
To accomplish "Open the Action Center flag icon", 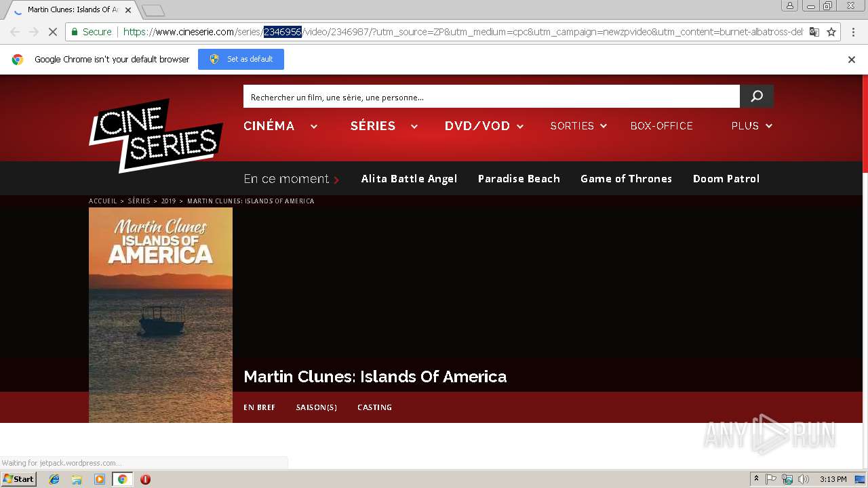I will (x=771, y=479).
